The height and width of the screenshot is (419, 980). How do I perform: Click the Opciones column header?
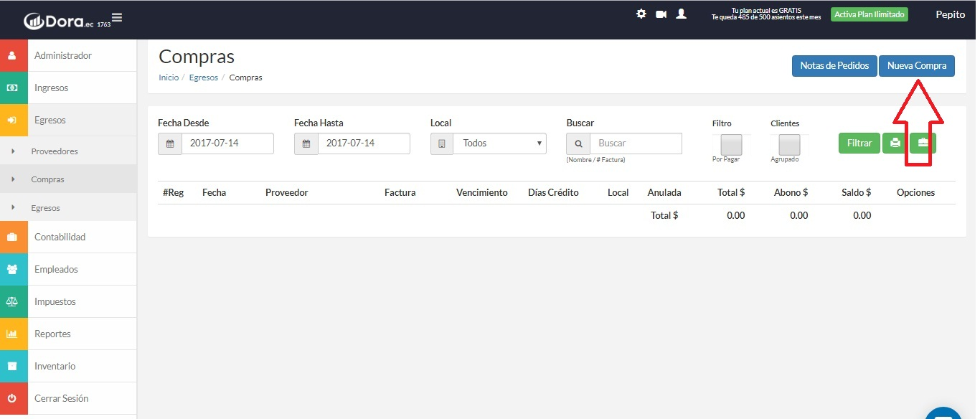(916, 192)
